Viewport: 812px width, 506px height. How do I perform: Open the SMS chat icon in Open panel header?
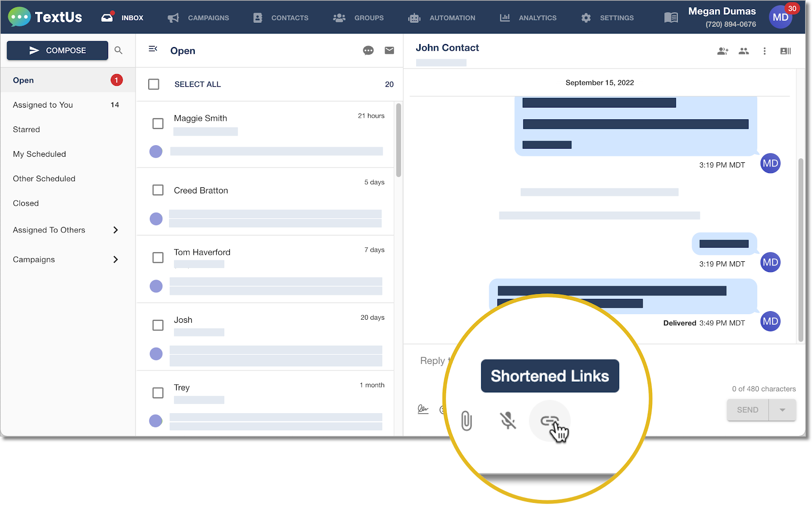368,50
